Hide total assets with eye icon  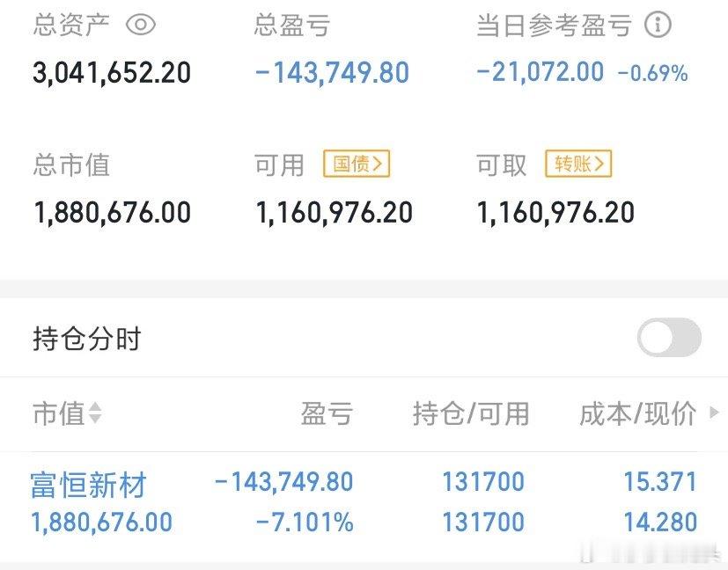[141, 25]
